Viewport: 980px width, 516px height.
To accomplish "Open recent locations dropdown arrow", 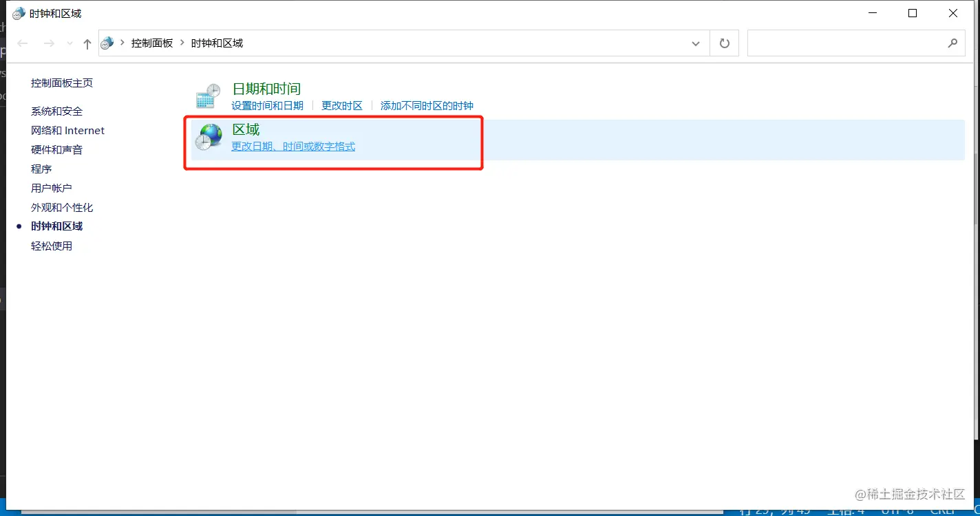I will (x=70, y=43).
